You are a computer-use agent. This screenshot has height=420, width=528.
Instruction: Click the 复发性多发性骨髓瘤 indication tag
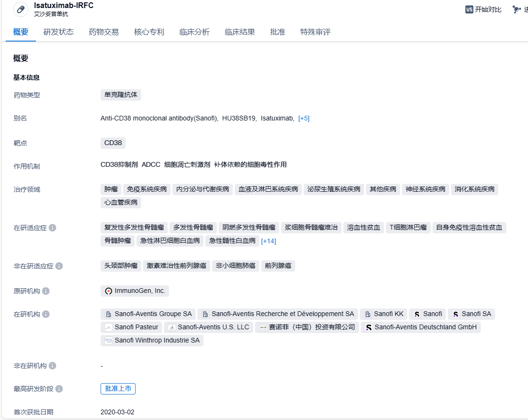pos(134,228)
